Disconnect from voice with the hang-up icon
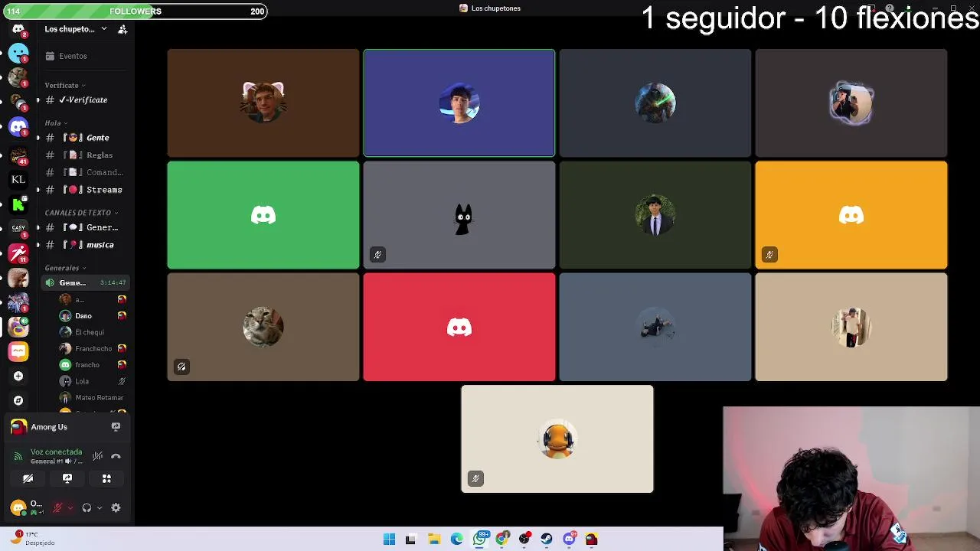Screen dimensions: 980x551 tap(116, 456)
